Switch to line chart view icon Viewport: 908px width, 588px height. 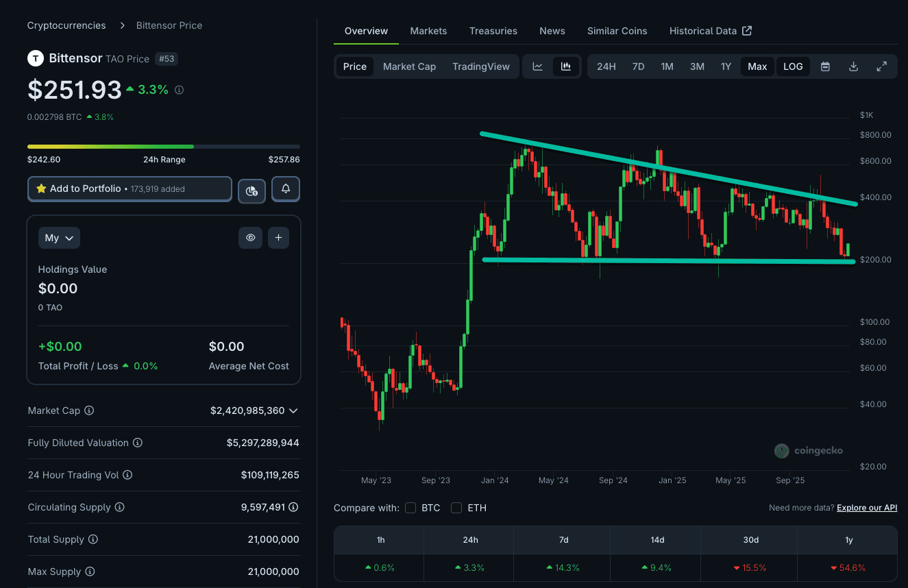pyautogui.click(x=538, y=66)
